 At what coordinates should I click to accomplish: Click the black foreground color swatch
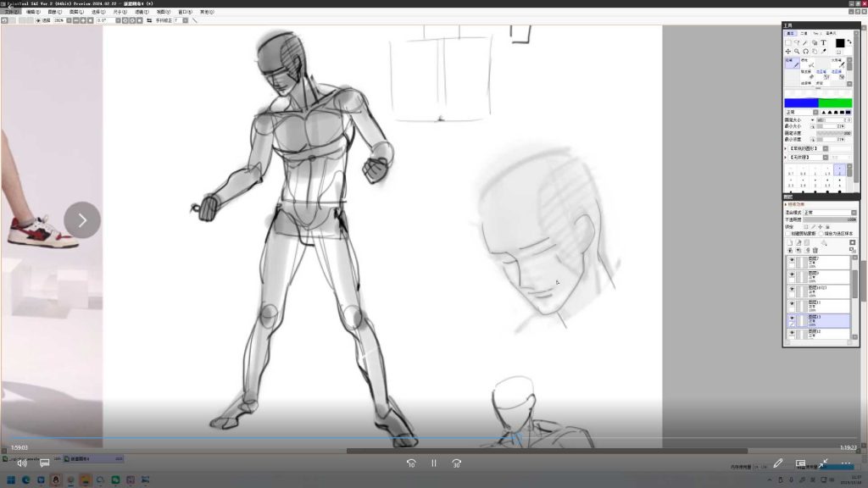839,42
